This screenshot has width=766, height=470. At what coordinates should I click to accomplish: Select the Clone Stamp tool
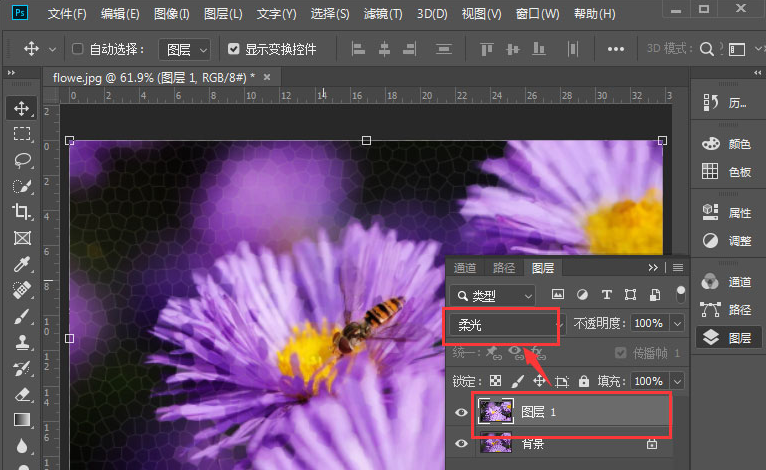(21, 342)
